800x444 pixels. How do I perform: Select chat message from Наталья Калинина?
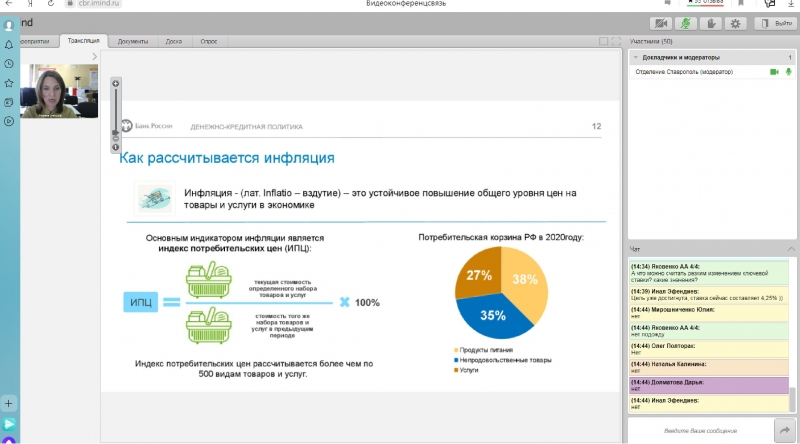(709, 367)
